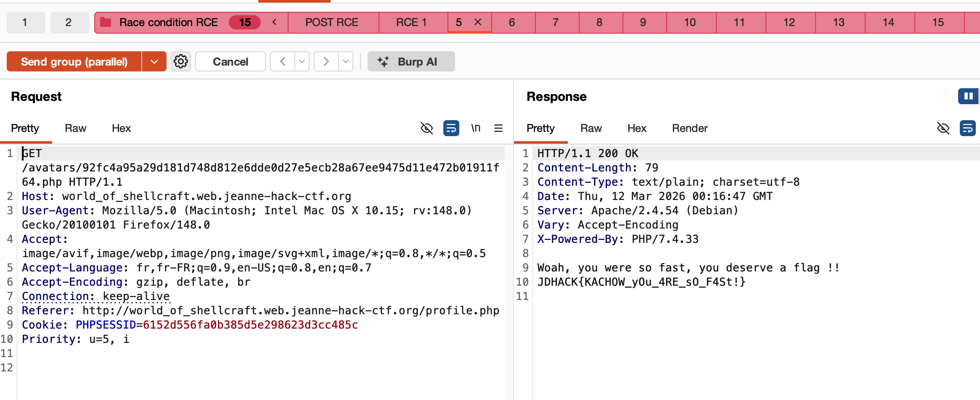Open the Response Render tab
980x400 pixels.
click(x=689, y=128)
